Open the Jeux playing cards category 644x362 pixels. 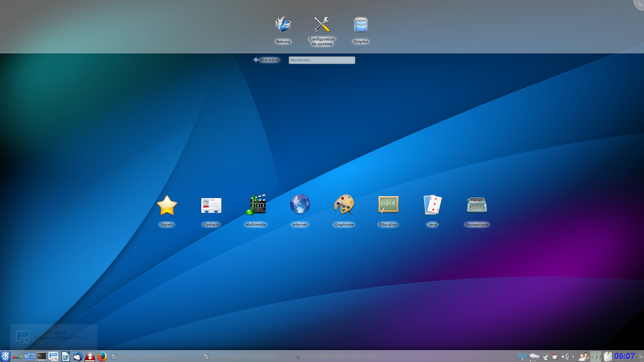pos(433,211)
